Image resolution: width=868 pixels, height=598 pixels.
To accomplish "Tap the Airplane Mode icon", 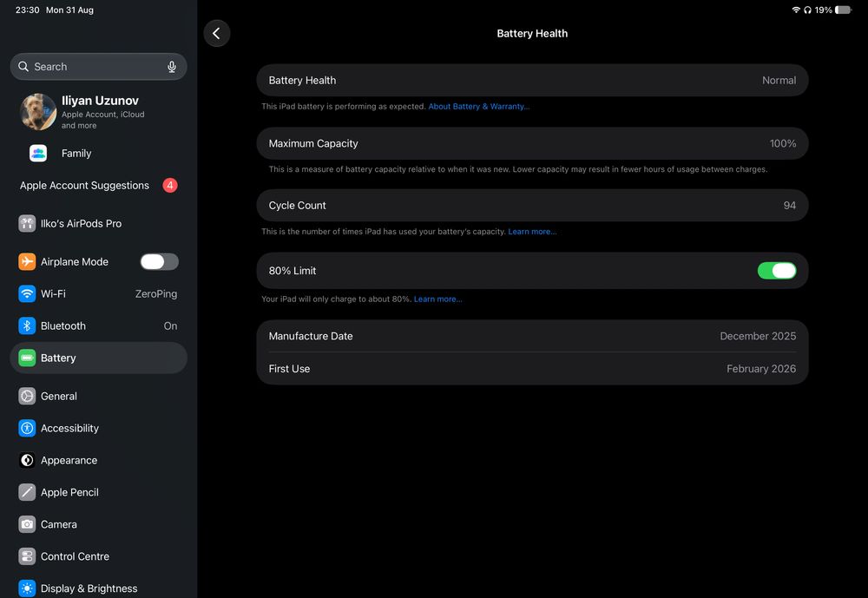I will click(x=27, y=261).
